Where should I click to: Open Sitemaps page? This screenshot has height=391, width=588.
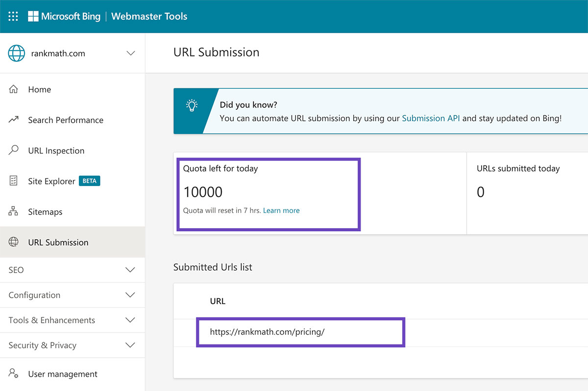click(72, 212)
